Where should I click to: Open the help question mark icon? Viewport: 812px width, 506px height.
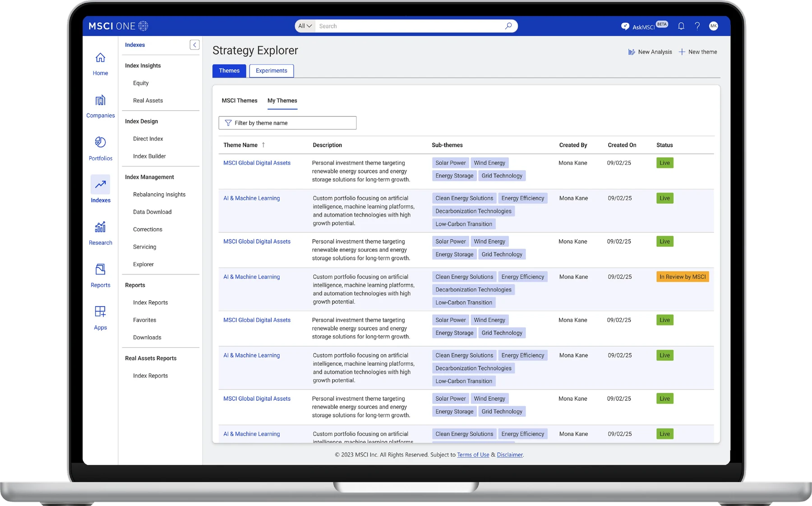pyautogui.click(x=697, y=26)
